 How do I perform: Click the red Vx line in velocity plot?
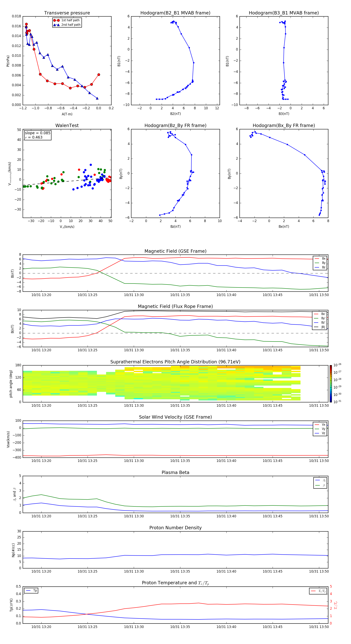pyautogui.click(x=175, y=455)
